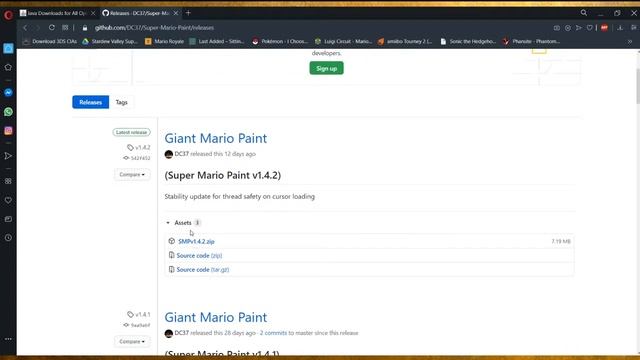Click the Latest release badge

(131, 132)
